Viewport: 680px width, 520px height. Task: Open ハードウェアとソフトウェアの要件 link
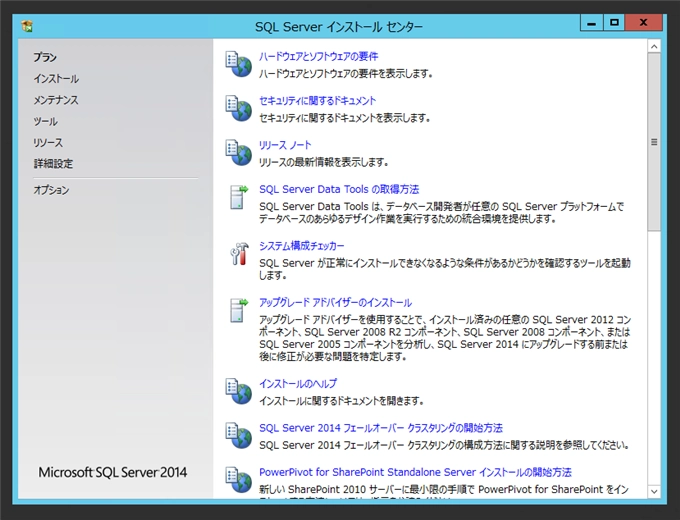click(318, 56)
